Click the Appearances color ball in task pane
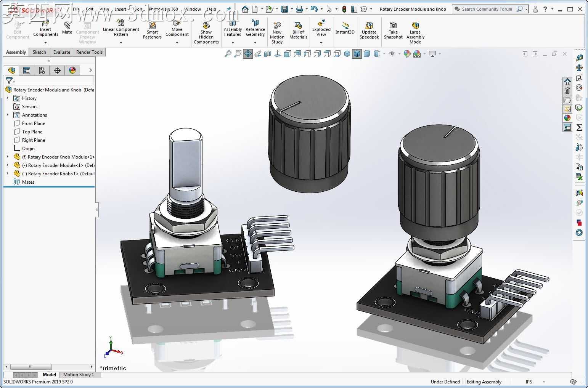 point(567,118)
